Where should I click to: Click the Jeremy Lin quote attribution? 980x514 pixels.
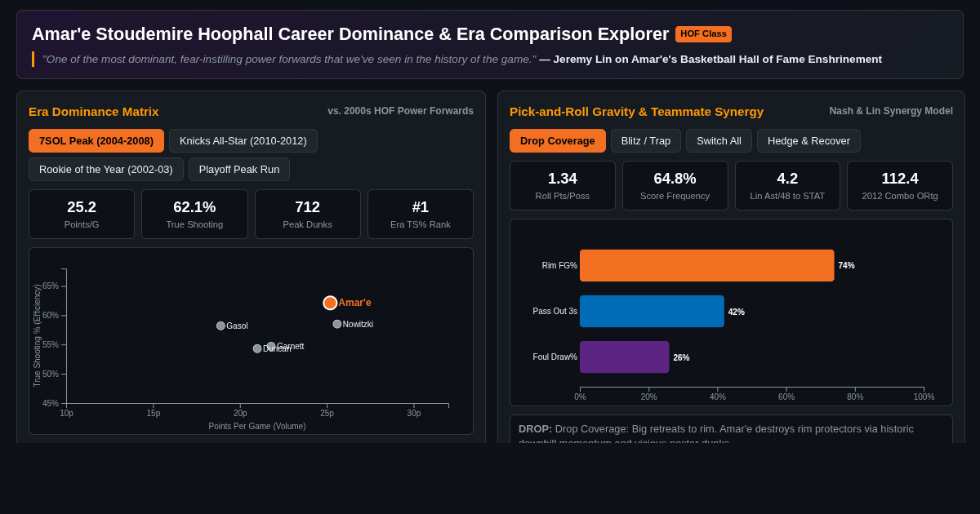point(710,59)
